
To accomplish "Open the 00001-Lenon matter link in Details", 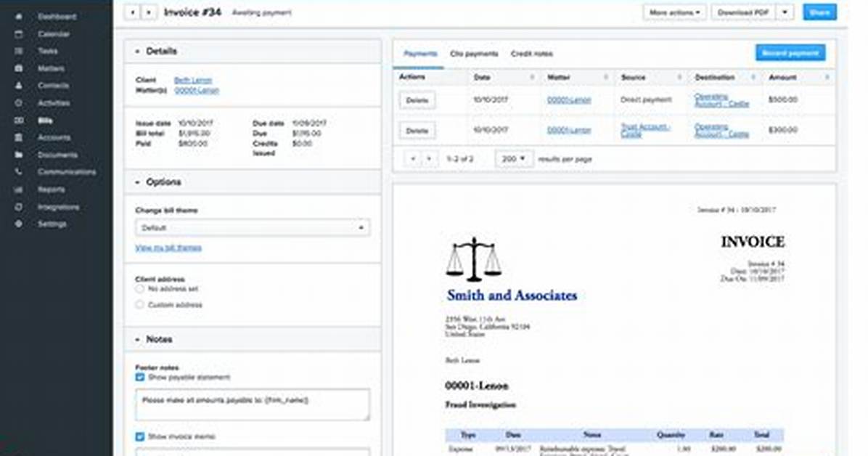I will [197, 90].
